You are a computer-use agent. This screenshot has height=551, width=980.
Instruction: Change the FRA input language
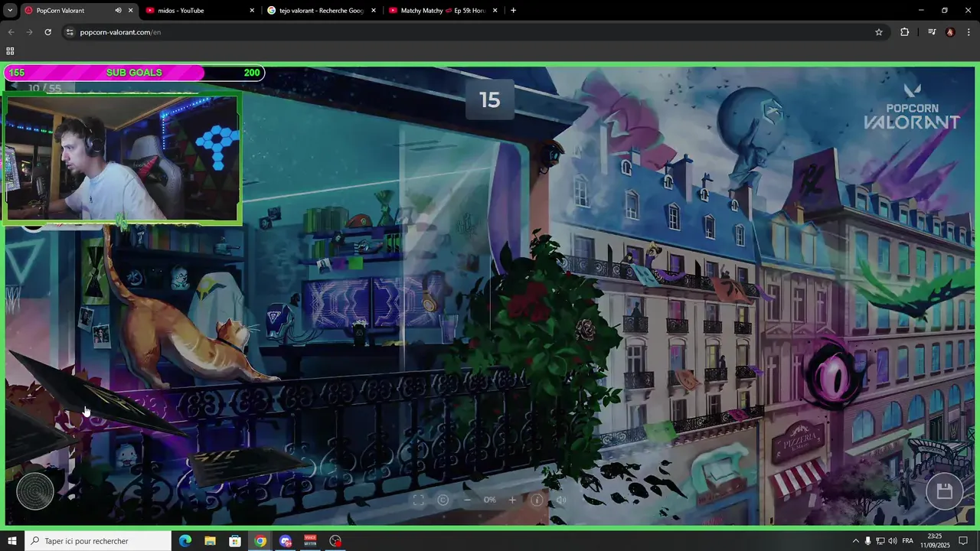pyautogui.click(x=907, y=541)
